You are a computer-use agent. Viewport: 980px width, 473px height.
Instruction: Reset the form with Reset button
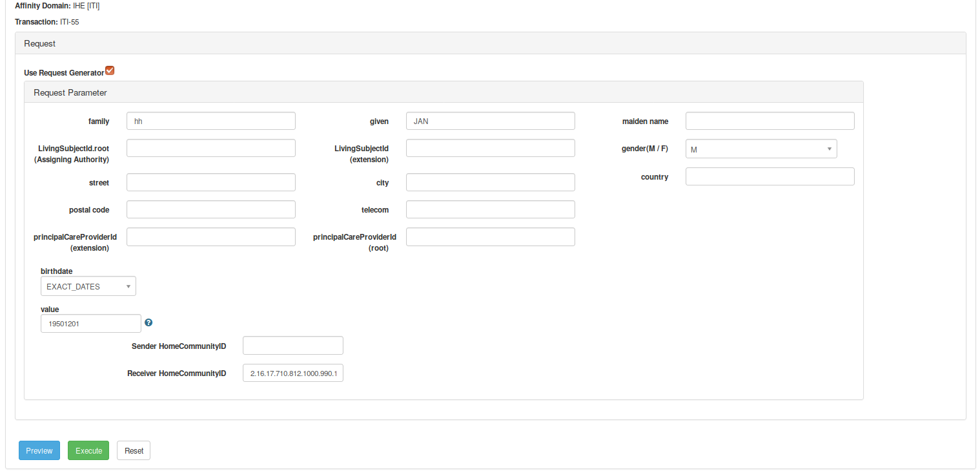click(x=134, y=450)
